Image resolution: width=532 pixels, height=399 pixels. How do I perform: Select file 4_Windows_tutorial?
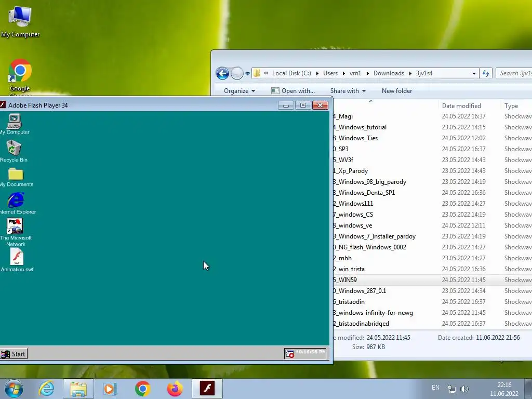pos(360,127)
